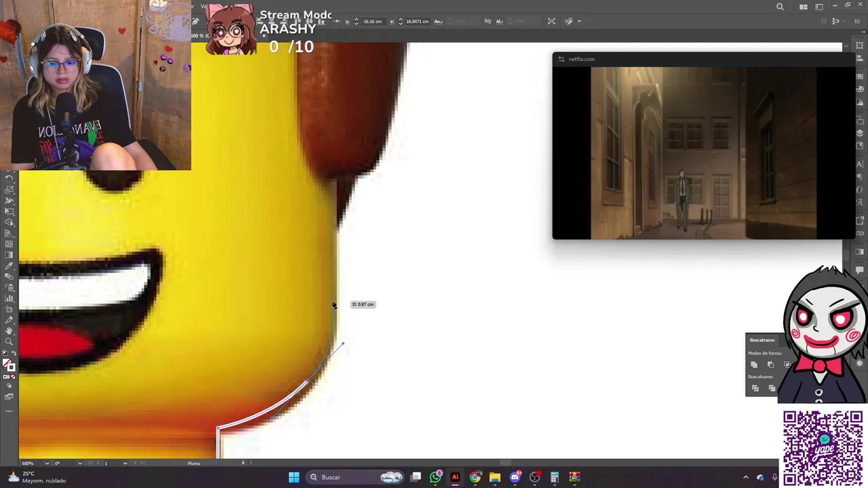Step the Y coordinate value arrows
868x488 pixels.
(400, 21)
